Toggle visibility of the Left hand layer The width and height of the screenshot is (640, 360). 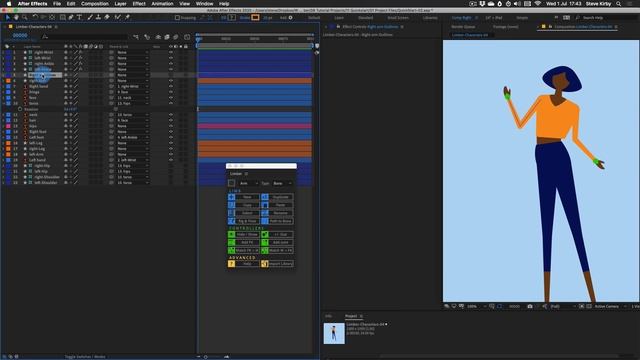tap(171, 160)
